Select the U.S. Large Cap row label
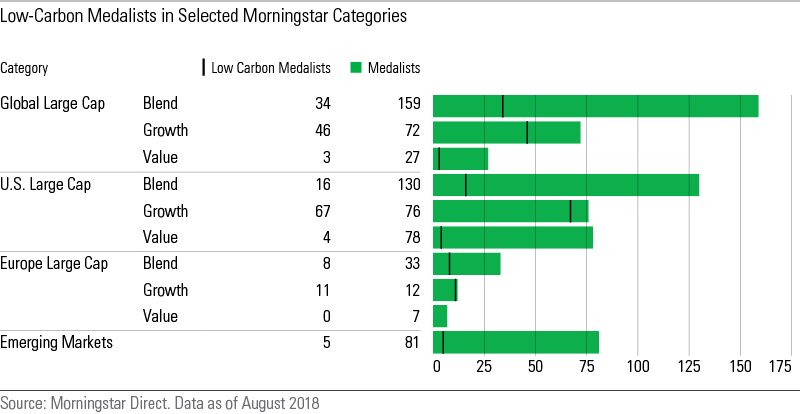800x414 pixels. pos(47,184)
